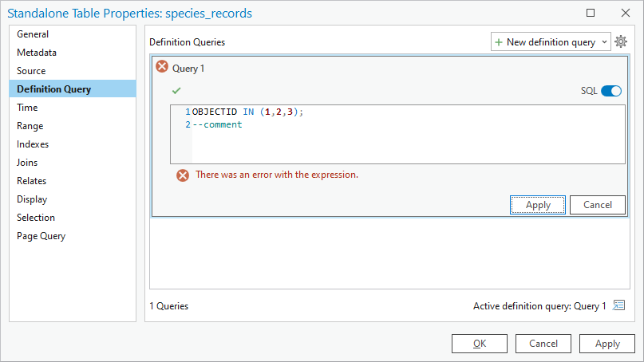Go to the Joins tab

pyautogui.click(x=27, y=163)
